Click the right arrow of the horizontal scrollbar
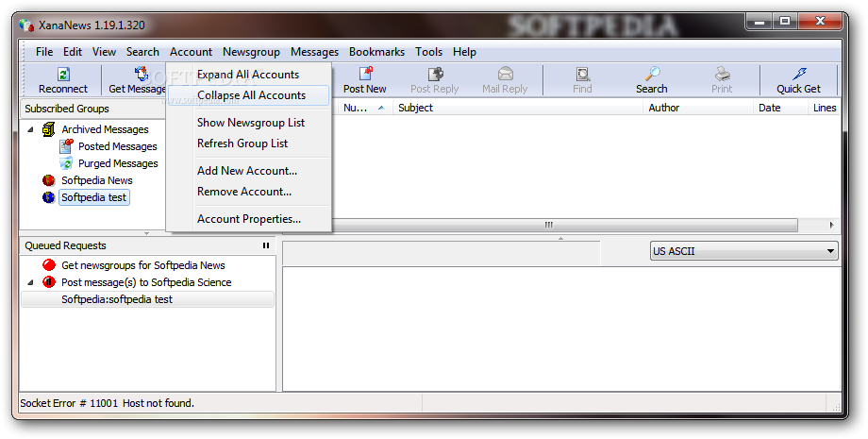 (x=831, y=225)
